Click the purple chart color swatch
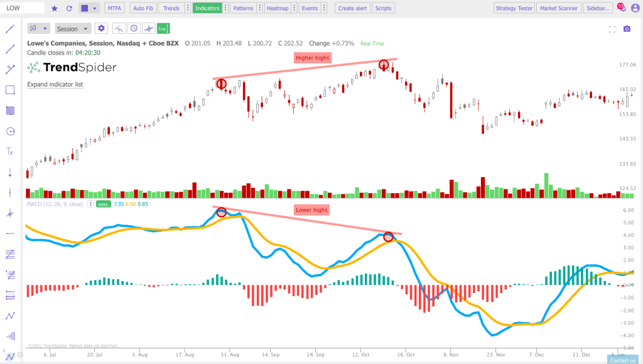Viewport: 643px width, 364px height. (85, 8)
